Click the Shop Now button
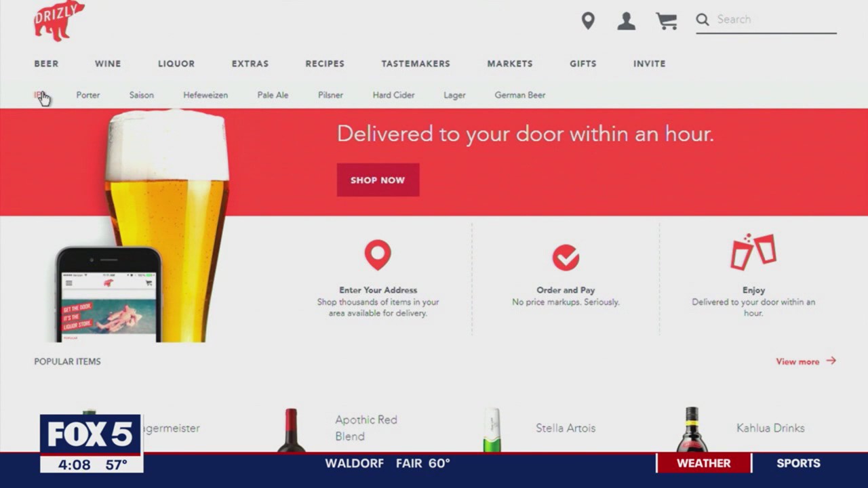 tap(378, 180)
